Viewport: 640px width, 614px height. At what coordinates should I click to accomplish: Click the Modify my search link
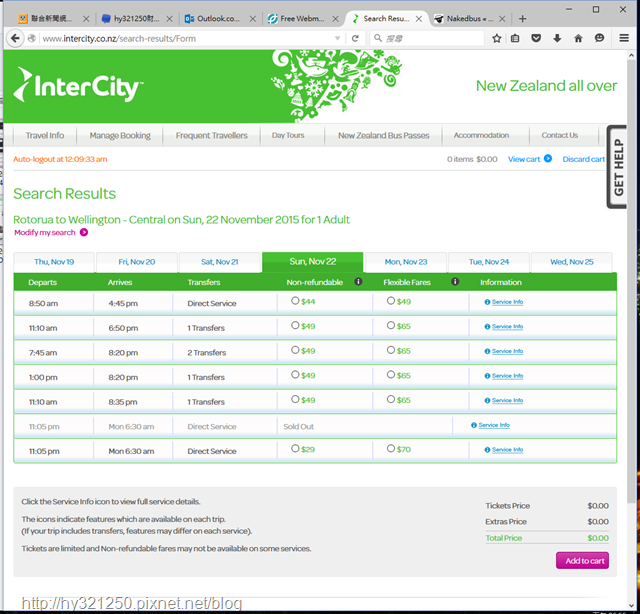click(x=45, y=233)
